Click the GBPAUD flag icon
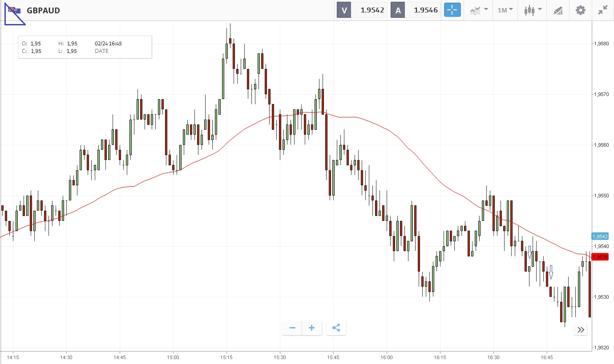 (13, 10)
